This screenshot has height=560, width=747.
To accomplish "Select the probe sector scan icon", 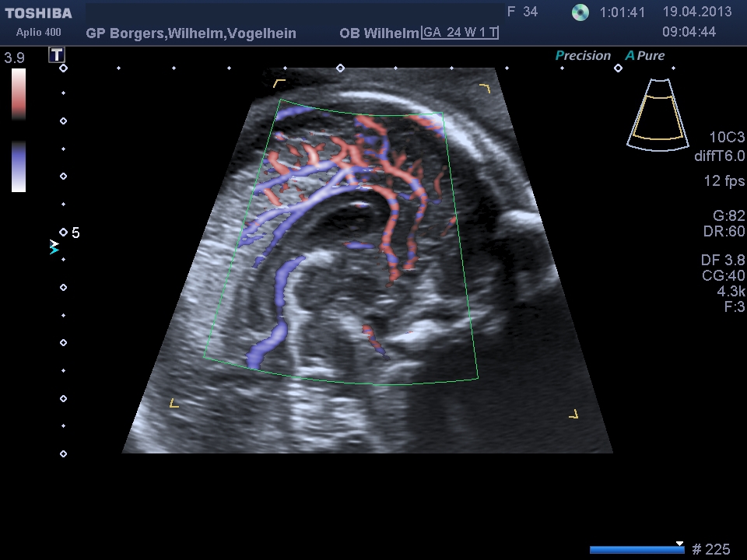I will click(x=658, y=114).
